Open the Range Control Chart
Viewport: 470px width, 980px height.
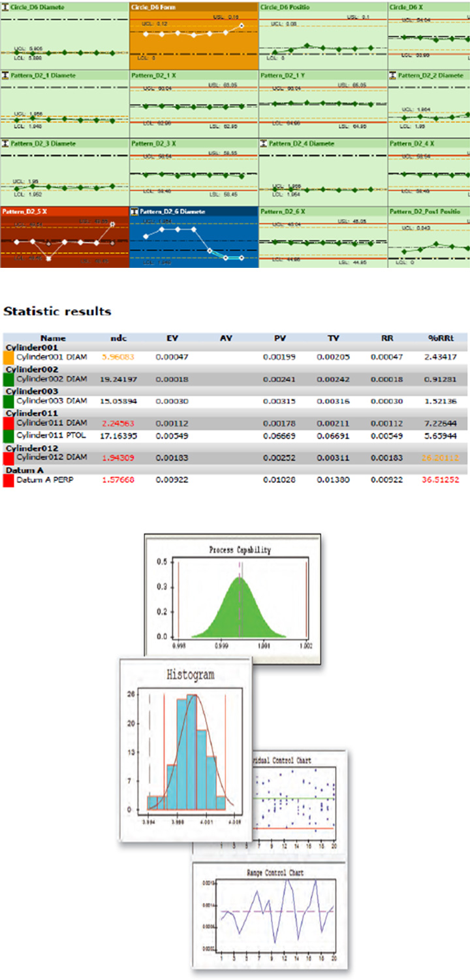[x=270, y=915]
